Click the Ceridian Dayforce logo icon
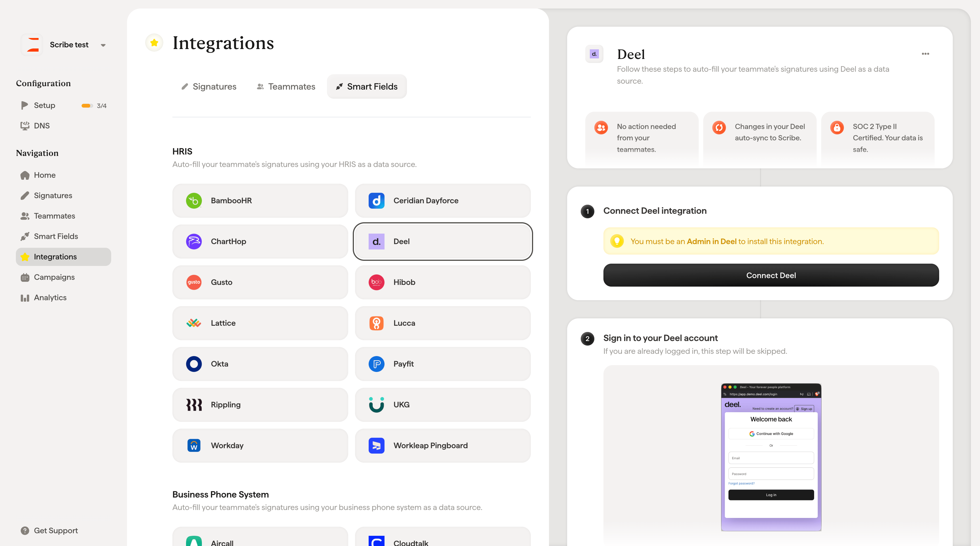980x546 pixels. [x=376, y=200]
